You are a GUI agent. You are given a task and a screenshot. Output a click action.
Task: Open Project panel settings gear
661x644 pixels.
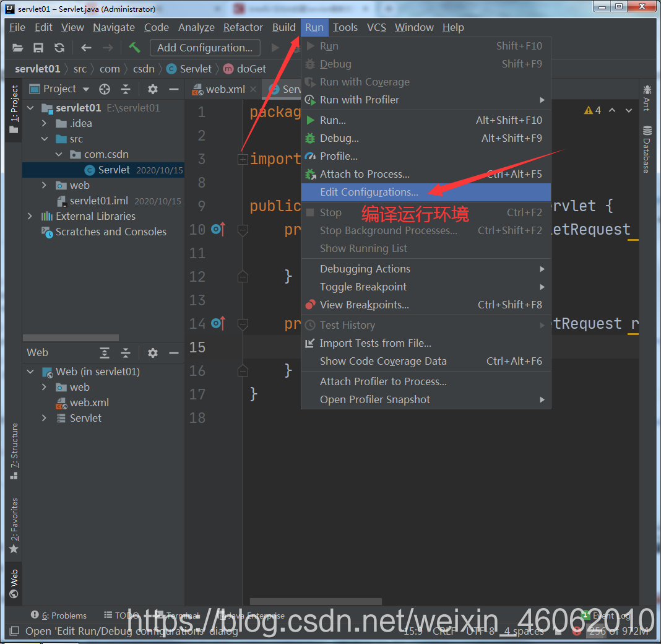(x=153, y=89)
